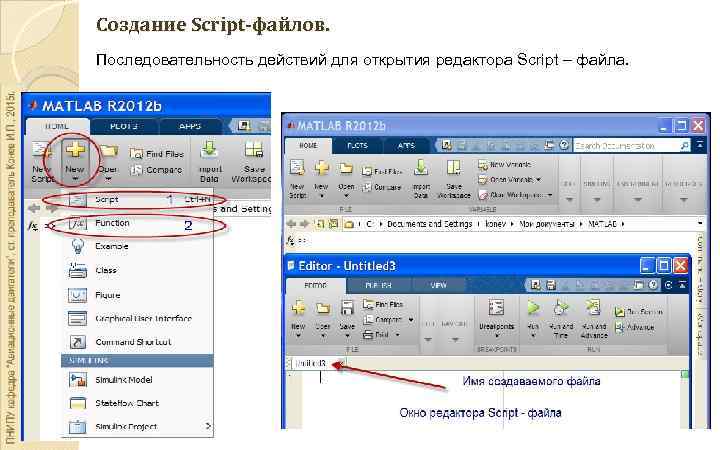Select Example with the light bulb icon
This screenshot has height=450, width=720.
click(x=138, y=247)
